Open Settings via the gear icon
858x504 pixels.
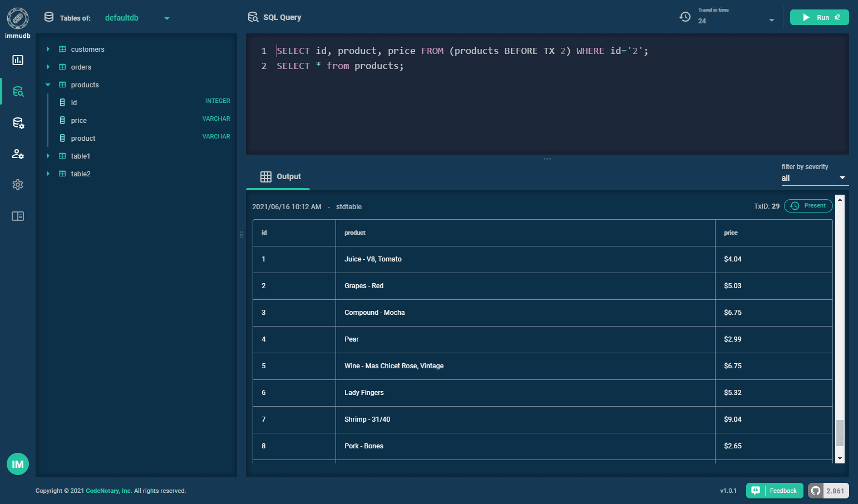pyautogui.click(x=17, y=184)
